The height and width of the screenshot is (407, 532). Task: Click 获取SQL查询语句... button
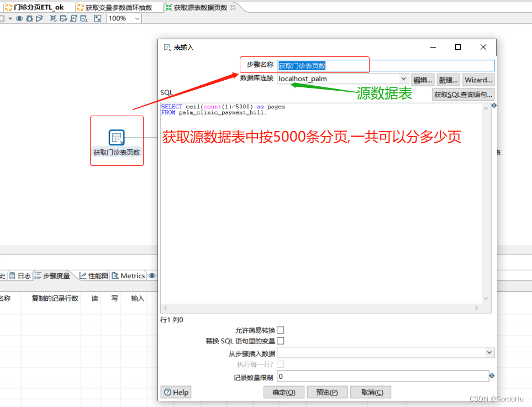click(x=463, y=95)
